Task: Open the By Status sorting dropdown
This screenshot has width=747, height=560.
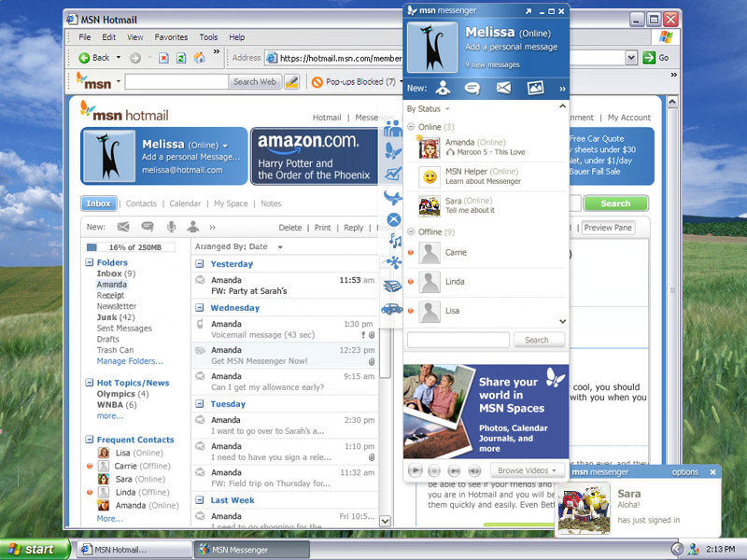Action: (428, 109)
